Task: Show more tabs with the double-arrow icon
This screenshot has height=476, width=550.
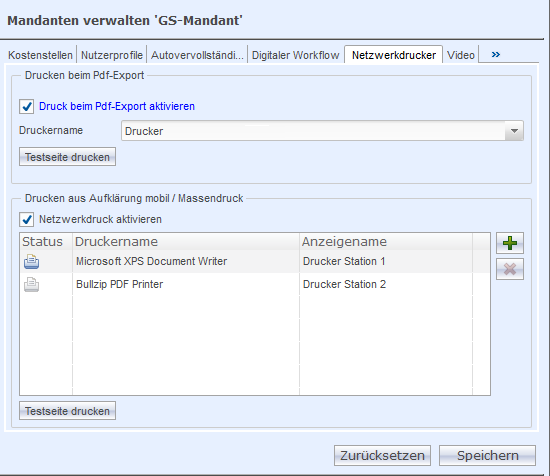Action: (x=496, y=54)
